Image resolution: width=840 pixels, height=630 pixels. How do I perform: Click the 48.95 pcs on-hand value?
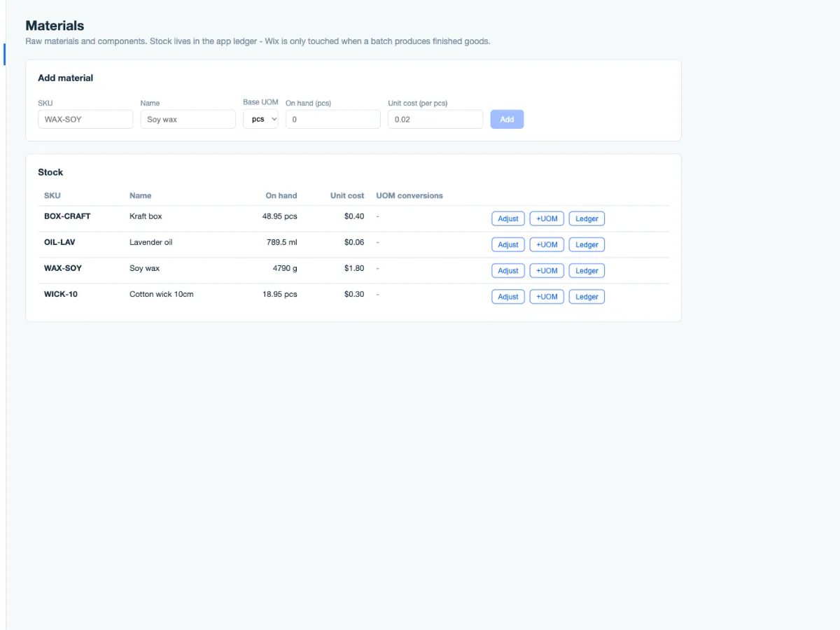coord(279,216)
